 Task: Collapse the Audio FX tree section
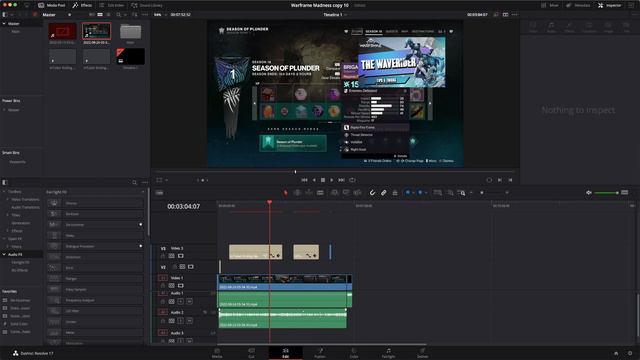(4, 254)
